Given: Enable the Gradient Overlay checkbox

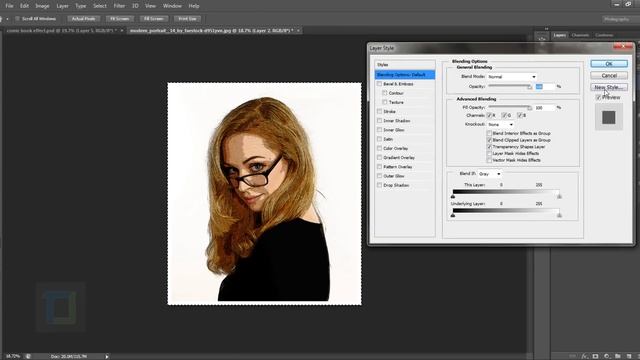Looking at the screenshot, I should point(380,158).
